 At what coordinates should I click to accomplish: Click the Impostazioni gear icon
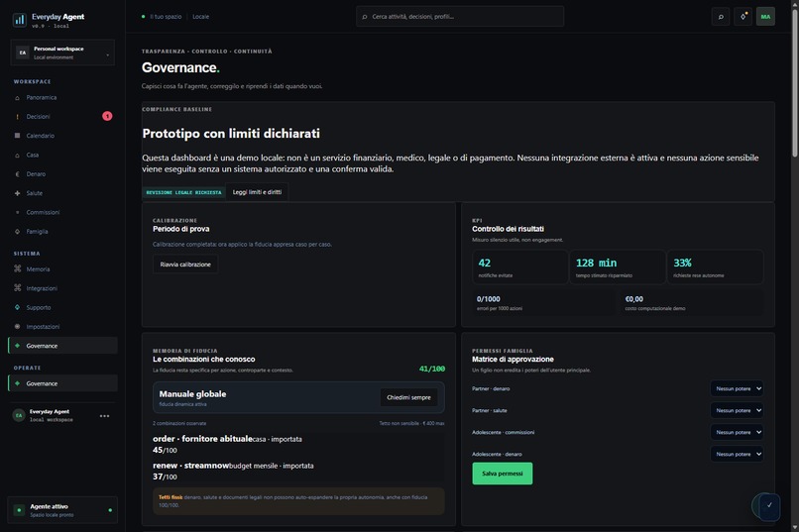coord(17,326)
